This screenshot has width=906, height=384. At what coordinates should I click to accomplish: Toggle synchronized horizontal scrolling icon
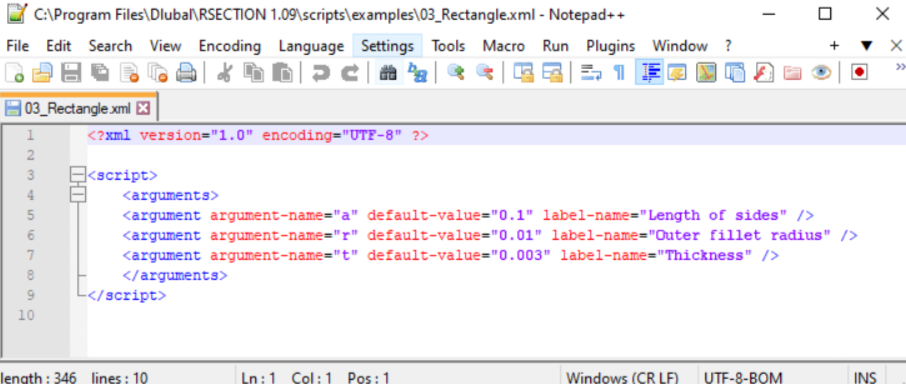point(552,73)
